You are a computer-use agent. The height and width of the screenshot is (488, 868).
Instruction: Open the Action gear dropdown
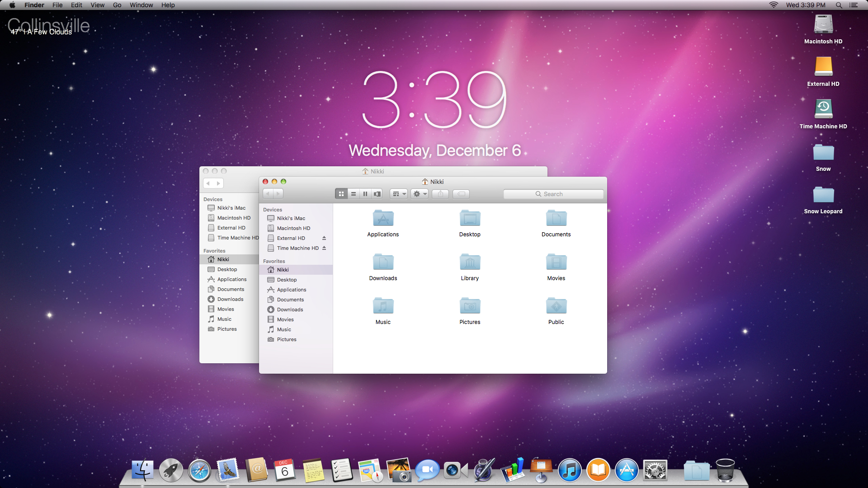point(420,194)
